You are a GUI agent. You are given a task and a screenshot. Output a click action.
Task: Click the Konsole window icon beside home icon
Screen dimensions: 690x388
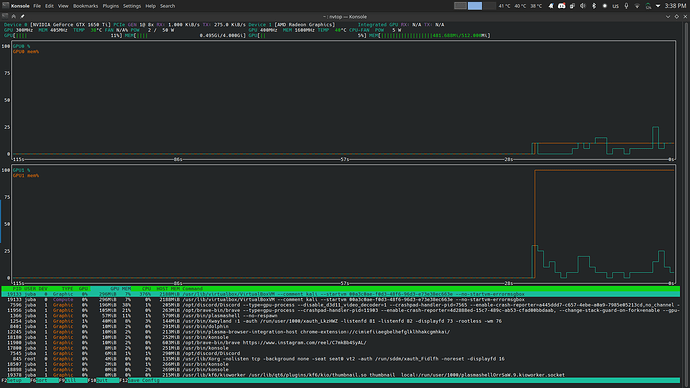(5, 16)
